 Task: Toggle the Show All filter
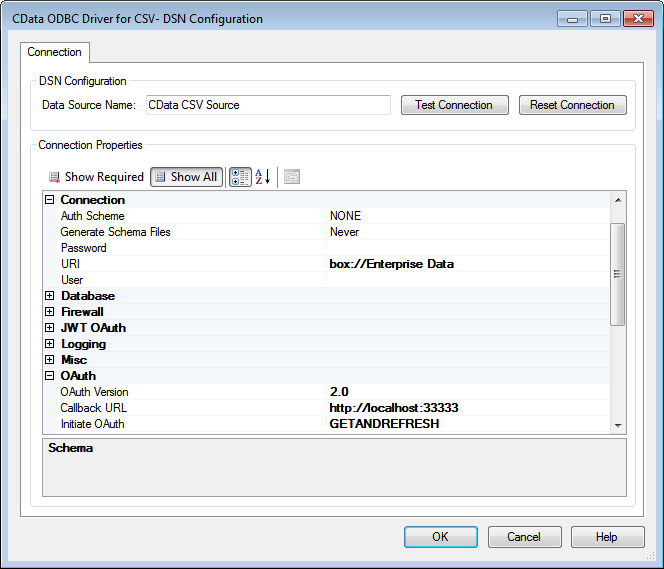tap(186, 177)
